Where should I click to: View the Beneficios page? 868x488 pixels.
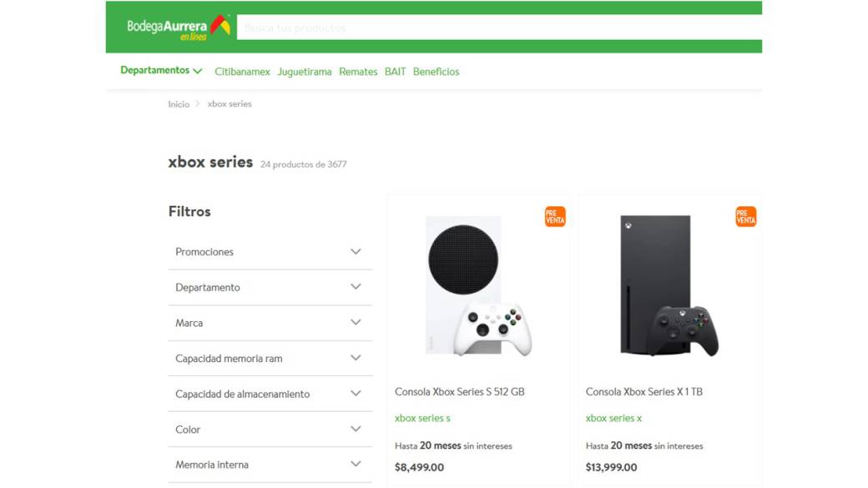[436, 72]
